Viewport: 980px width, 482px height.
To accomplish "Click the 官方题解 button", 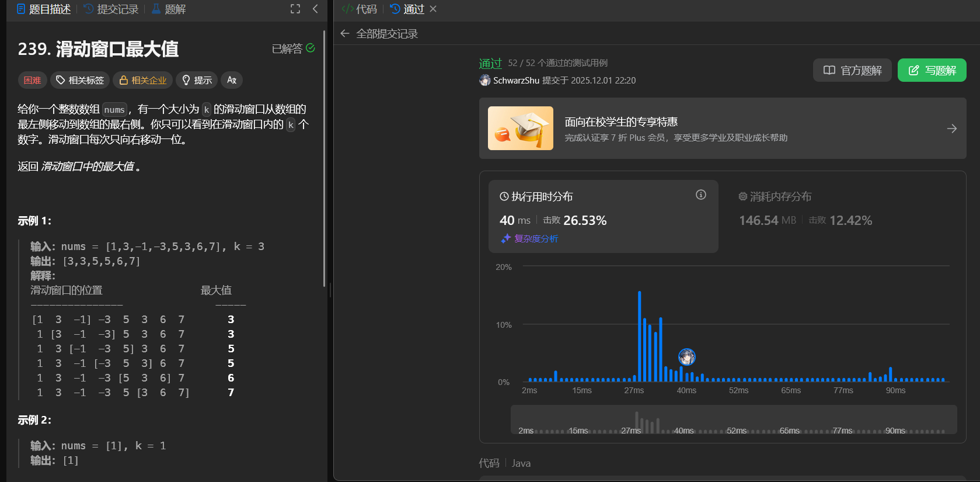I will [x=852, y=70].
